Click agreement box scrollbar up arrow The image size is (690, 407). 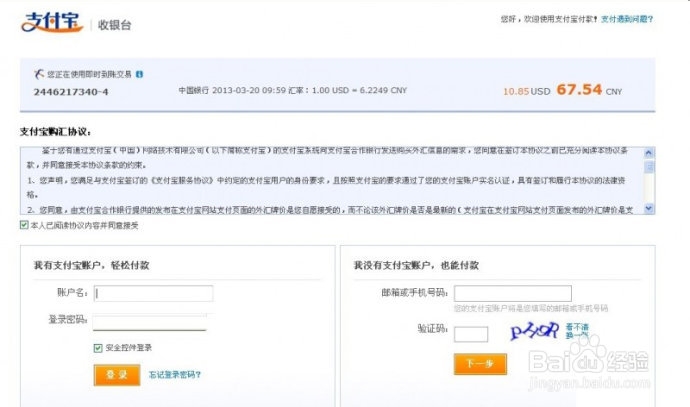coord(649,153)
